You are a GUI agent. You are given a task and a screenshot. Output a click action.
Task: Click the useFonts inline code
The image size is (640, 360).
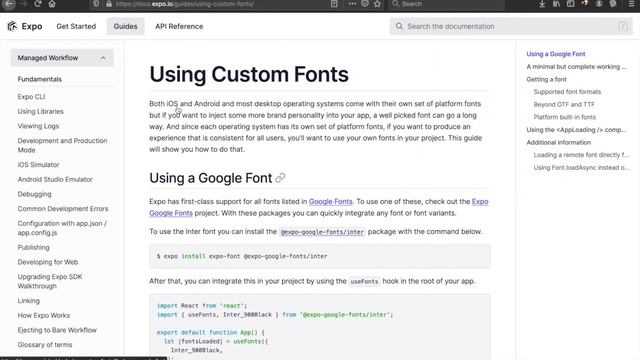pyautogui.click(x=364, y=282)
